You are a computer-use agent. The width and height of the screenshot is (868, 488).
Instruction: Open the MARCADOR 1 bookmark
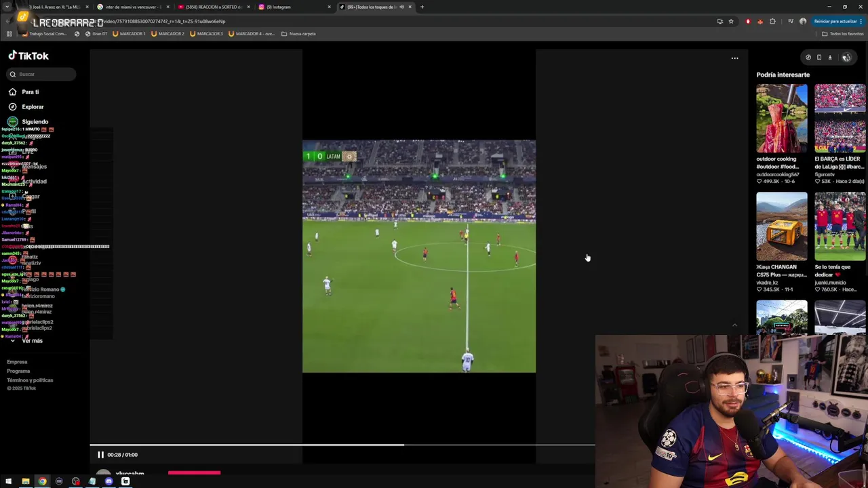click(130, 34)
